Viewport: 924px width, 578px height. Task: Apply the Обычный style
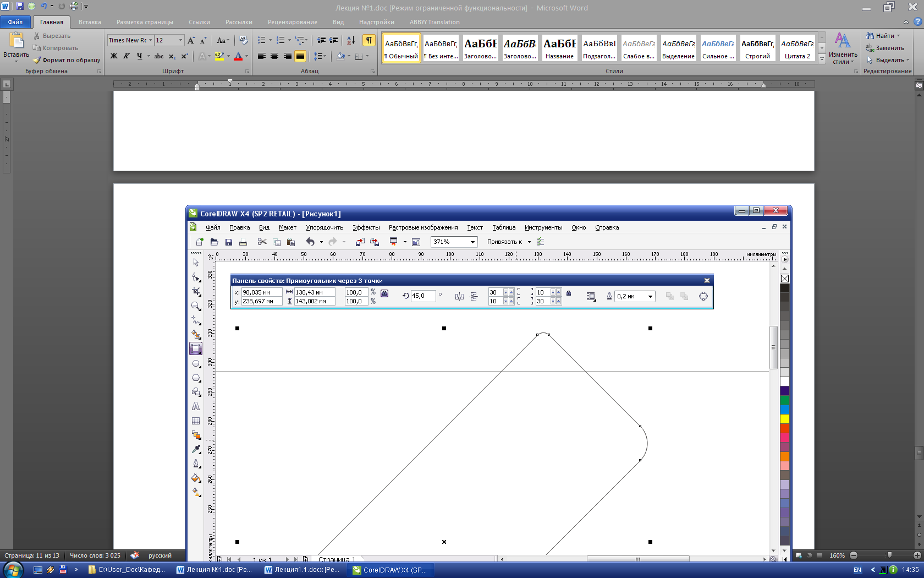point(402,48)
